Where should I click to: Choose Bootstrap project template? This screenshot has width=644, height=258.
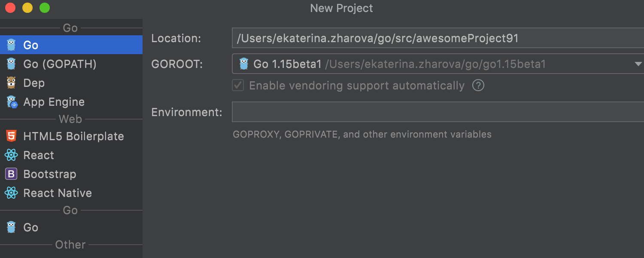(49, 174)
